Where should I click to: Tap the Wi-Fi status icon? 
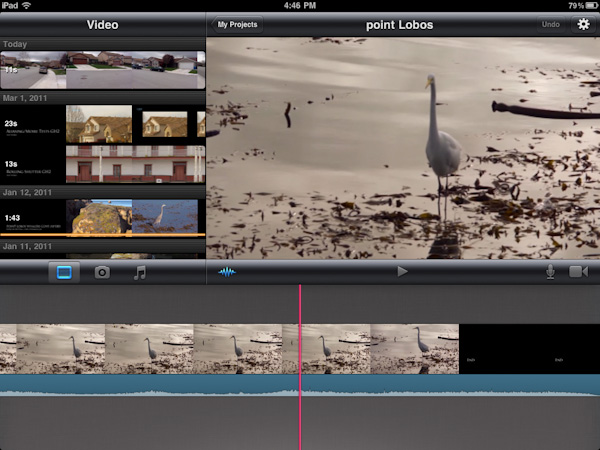coord(26,5)
